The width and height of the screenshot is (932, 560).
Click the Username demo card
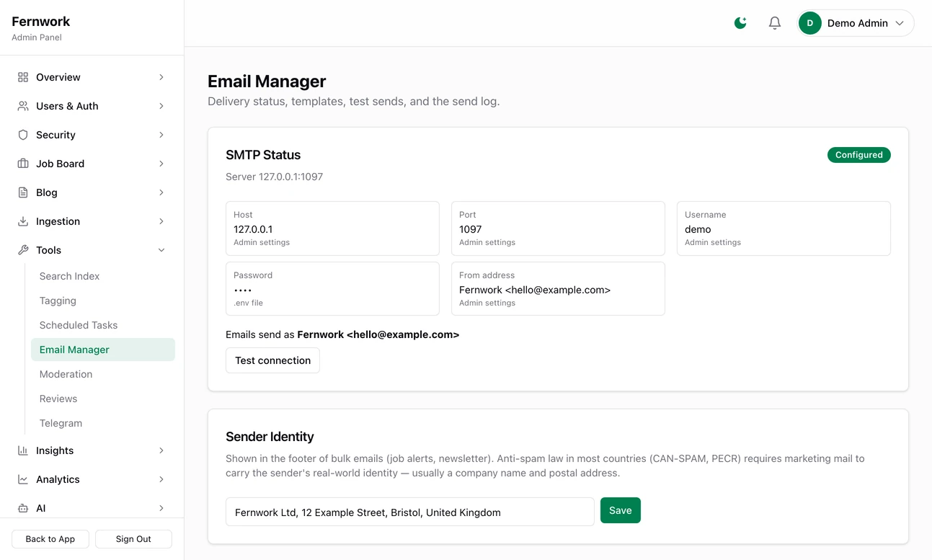tap(784, 228)
